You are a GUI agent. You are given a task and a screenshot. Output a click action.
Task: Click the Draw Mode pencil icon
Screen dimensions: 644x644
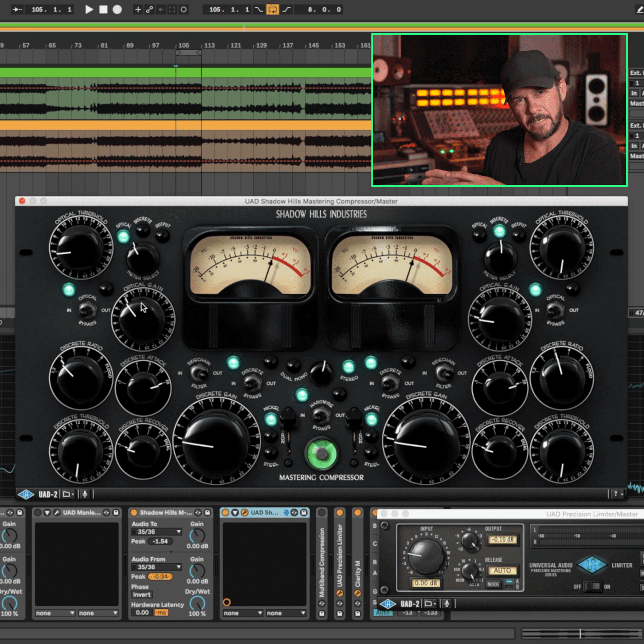(640, 9)
